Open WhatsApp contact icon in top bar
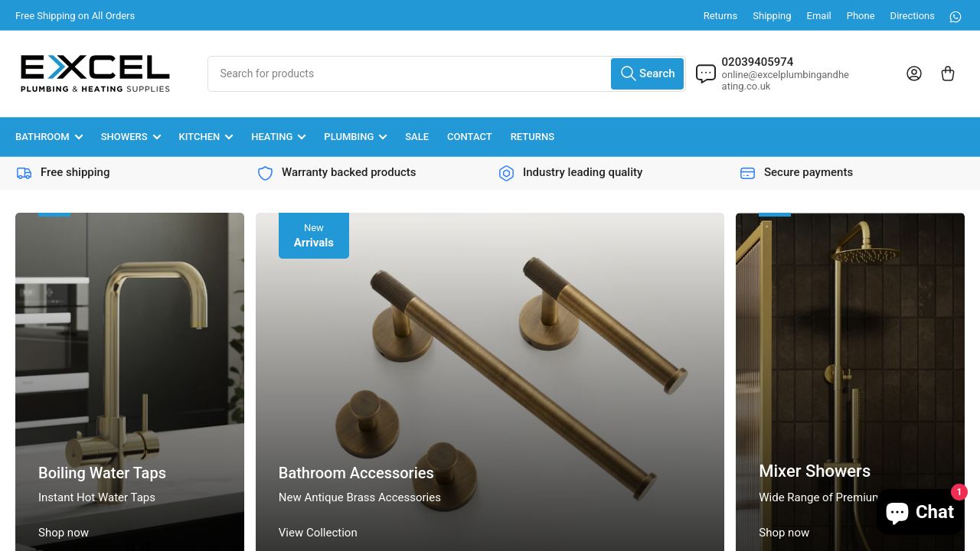 [955, 16]
